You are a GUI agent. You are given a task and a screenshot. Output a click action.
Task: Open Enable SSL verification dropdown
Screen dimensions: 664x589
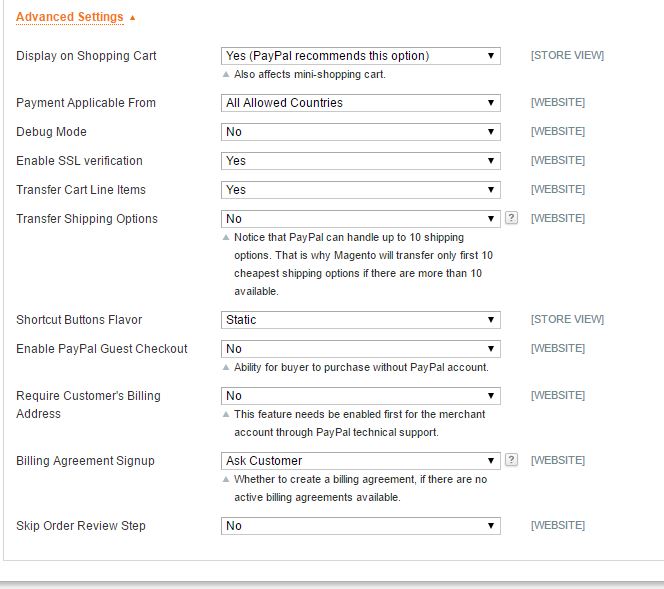pyautogui.click(x=361, y=161)
